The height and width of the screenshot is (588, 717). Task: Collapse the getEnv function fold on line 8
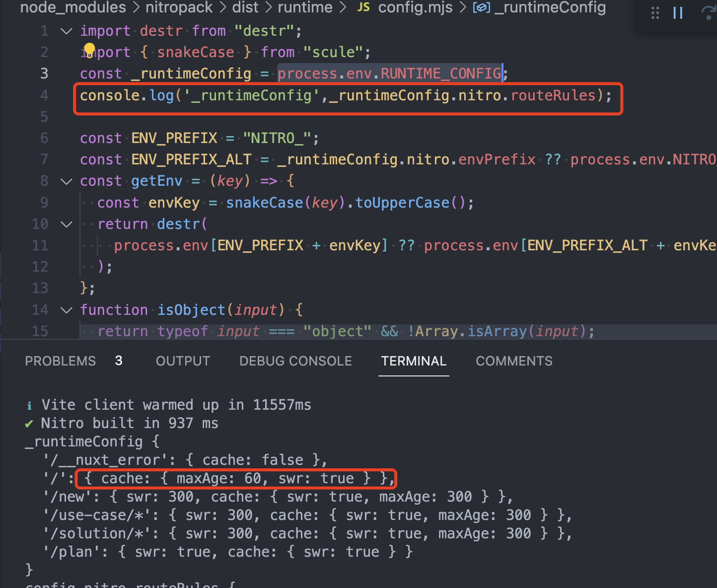point(66,181)
